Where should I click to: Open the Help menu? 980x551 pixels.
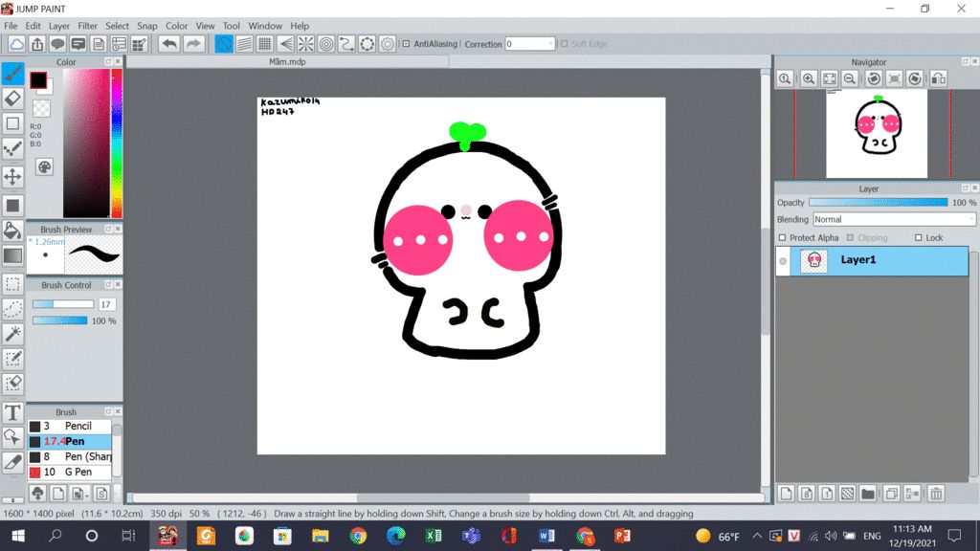coord(300,26)
